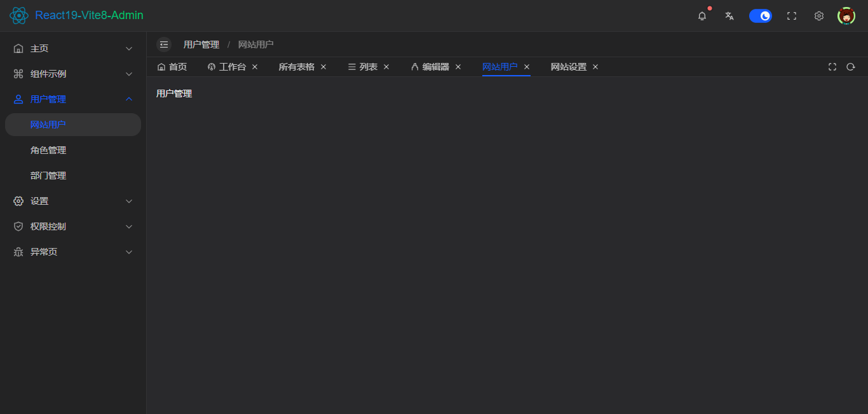This screenshot has width=868, height=414.
Task: Maximize content with tab bar fullscreen icon
Action: coord(832,67)
